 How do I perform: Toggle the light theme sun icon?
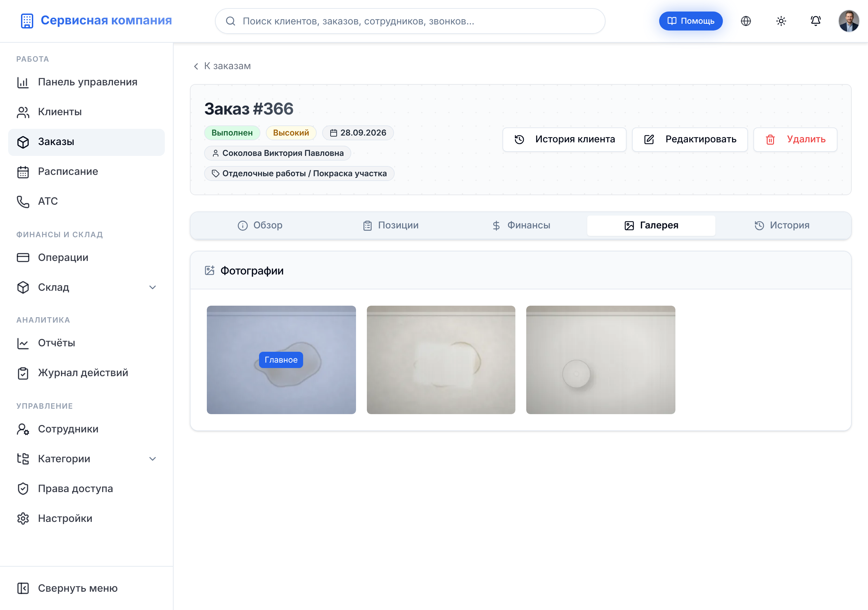781,21
